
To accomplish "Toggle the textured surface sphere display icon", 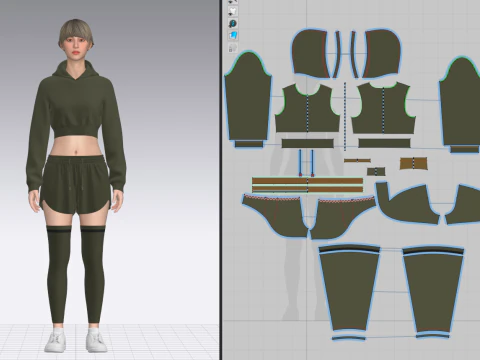I will [233, 23].
